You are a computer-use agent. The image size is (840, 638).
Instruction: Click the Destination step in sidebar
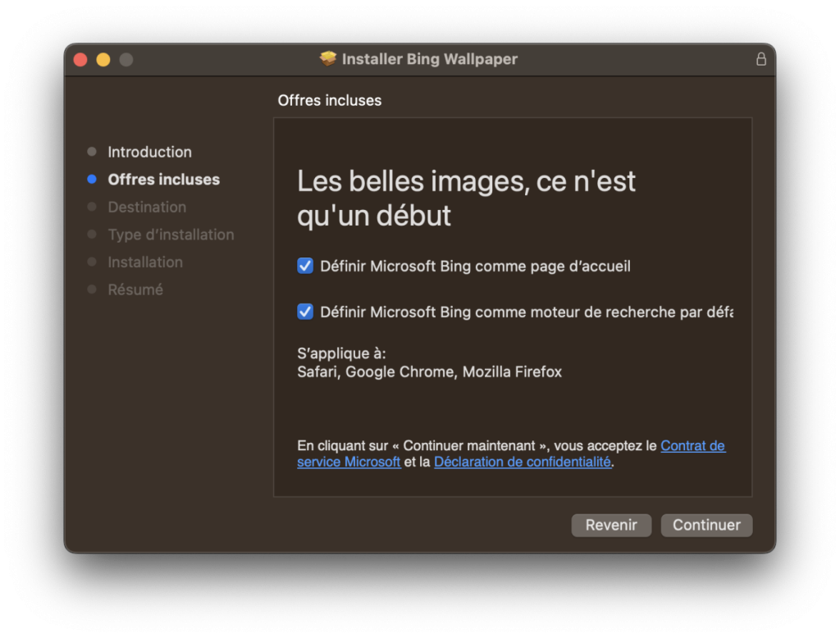tap(147, 207)
